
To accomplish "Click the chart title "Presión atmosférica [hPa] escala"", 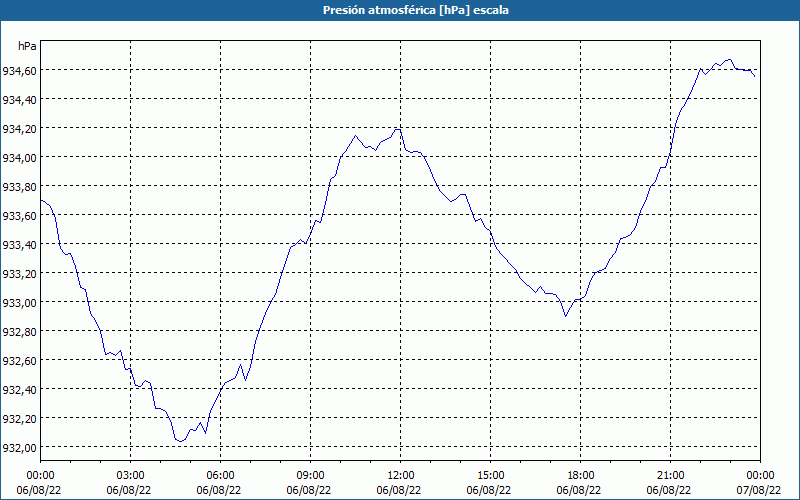I will (x=415, y=10).
